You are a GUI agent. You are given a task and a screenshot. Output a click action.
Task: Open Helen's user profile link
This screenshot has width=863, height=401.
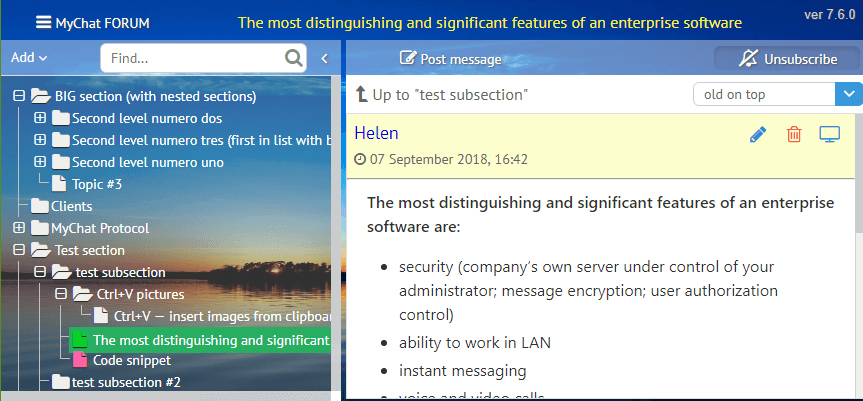[376, 132]
